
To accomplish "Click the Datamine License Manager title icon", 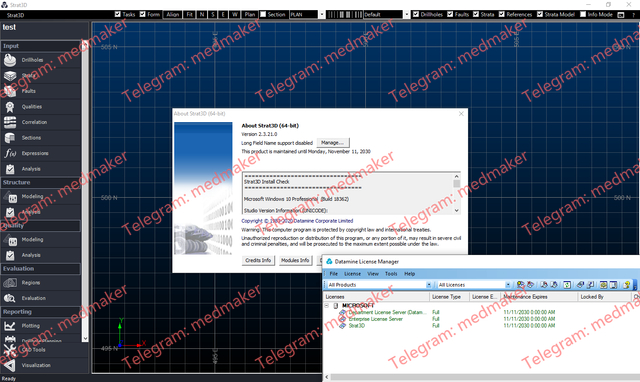I will 329,261.
